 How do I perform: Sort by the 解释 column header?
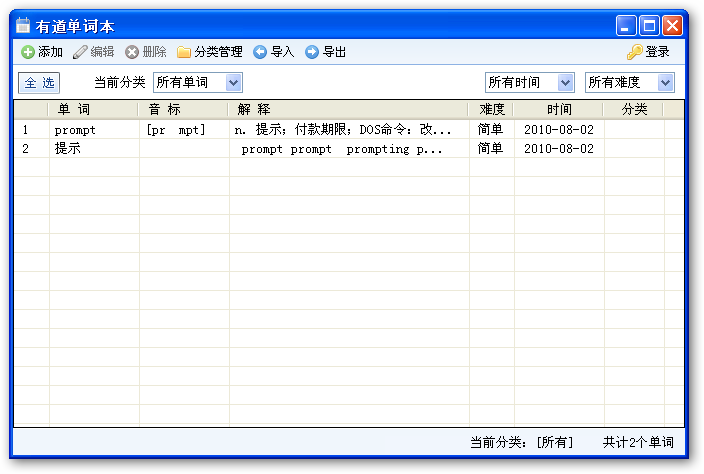(x=348, y=110)
